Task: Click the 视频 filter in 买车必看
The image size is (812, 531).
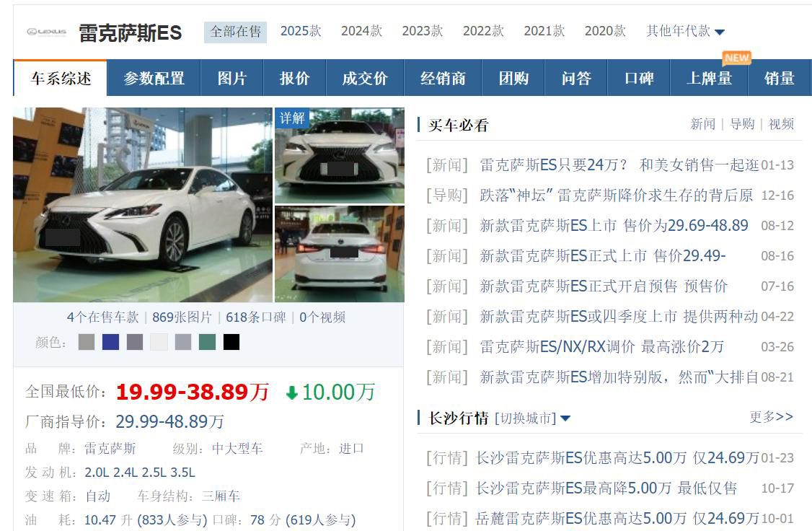Action: coord(781,124)
